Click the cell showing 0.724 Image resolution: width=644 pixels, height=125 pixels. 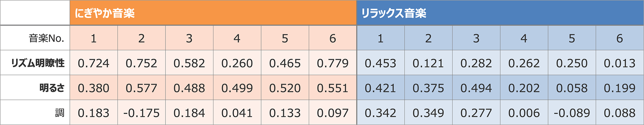coord(94,63)
